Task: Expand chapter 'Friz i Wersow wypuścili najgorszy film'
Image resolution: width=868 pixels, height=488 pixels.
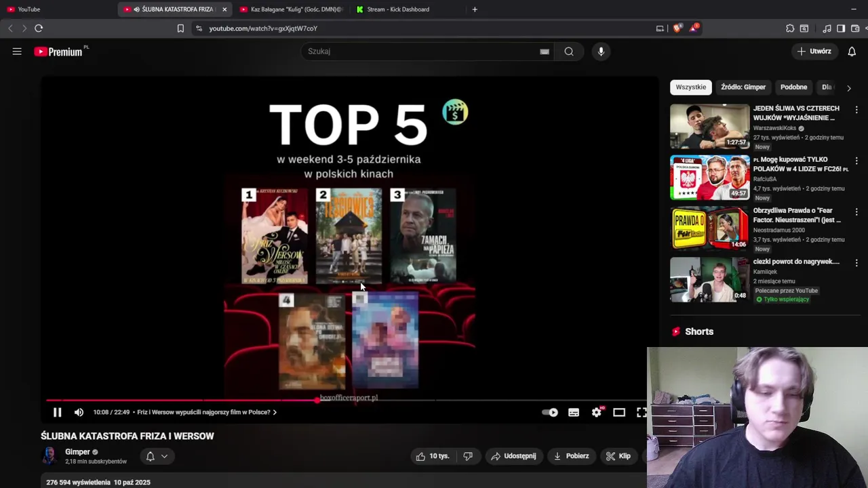Action: click(207, 412)
